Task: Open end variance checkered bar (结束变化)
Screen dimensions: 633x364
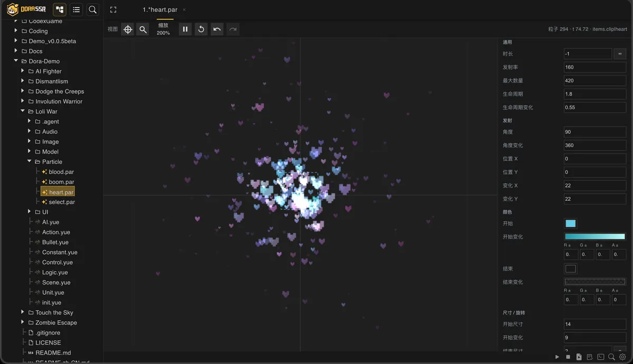Action: (x=595, y=282)
